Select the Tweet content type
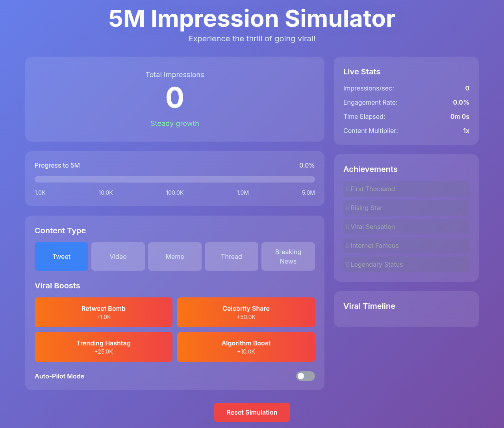The image size is (504, 428). pyautogui.click(x=61, y=256)
